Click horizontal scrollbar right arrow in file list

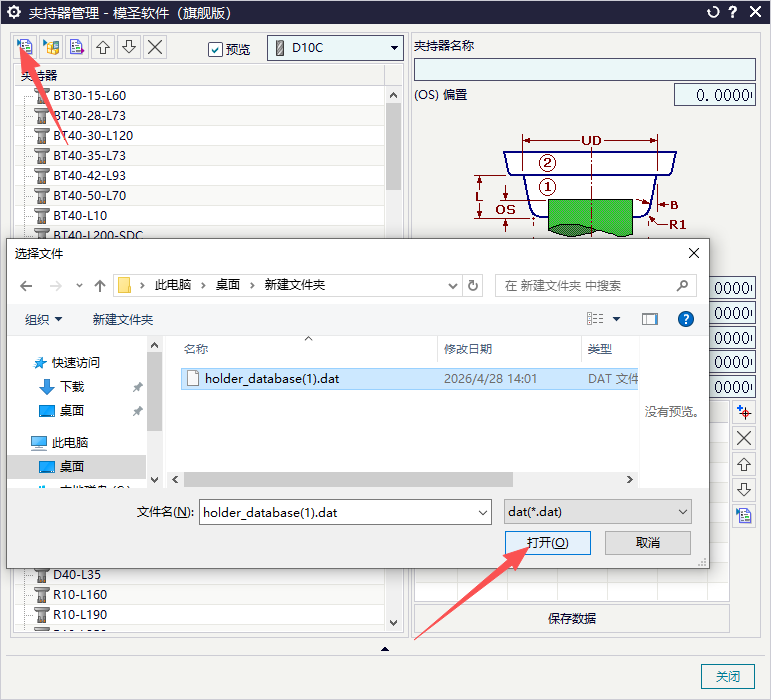tap(629, 479)
